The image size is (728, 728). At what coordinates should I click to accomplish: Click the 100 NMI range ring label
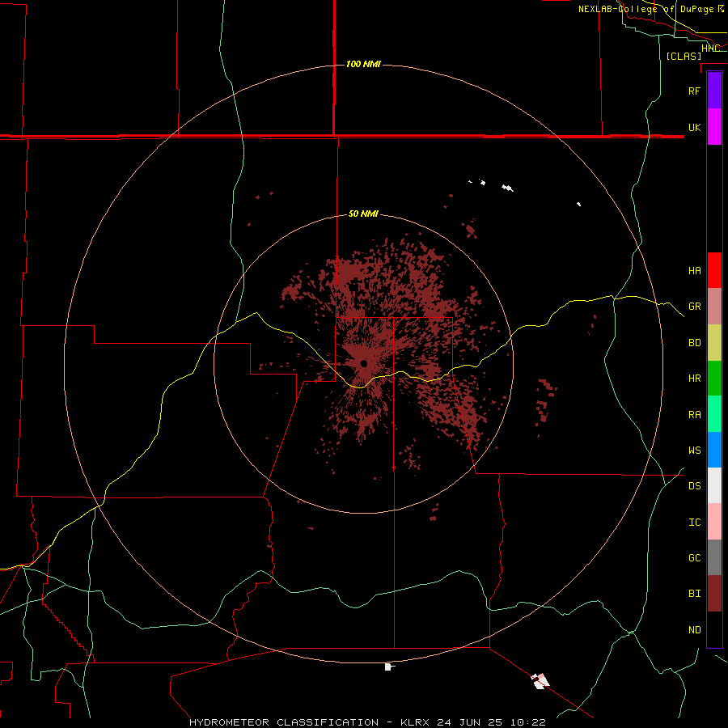[x=363, y=64]
